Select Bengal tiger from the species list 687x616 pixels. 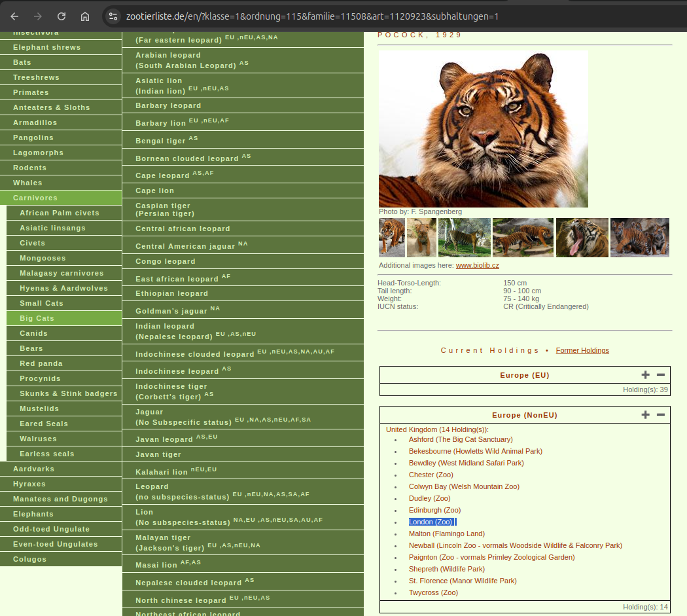click(x=162, y=140)
